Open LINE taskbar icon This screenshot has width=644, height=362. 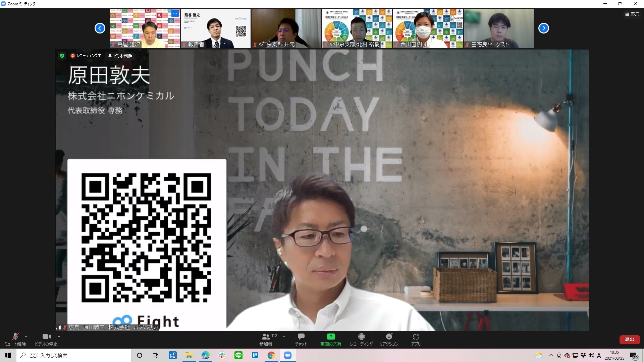click(238, 355)
